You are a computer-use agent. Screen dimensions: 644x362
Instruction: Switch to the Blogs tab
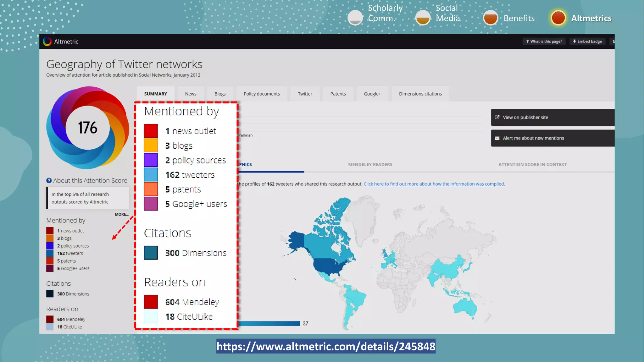[x=220, y=94]
